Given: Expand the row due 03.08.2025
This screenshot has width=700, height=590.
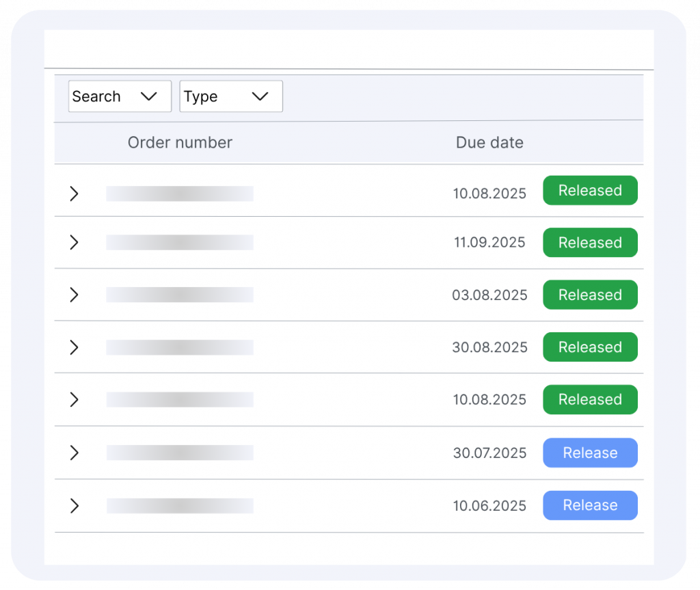Looking at the screenshot, I should click(75, 295).
